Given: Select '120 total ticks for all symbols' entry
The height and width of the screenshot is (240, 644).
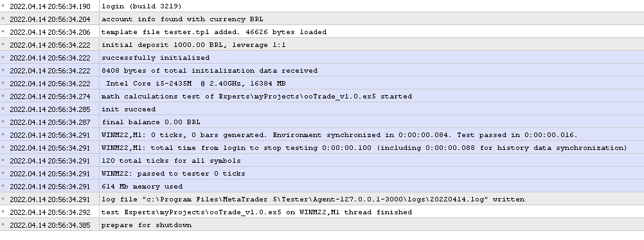Looking at the screenshot, I should [171, 161].
